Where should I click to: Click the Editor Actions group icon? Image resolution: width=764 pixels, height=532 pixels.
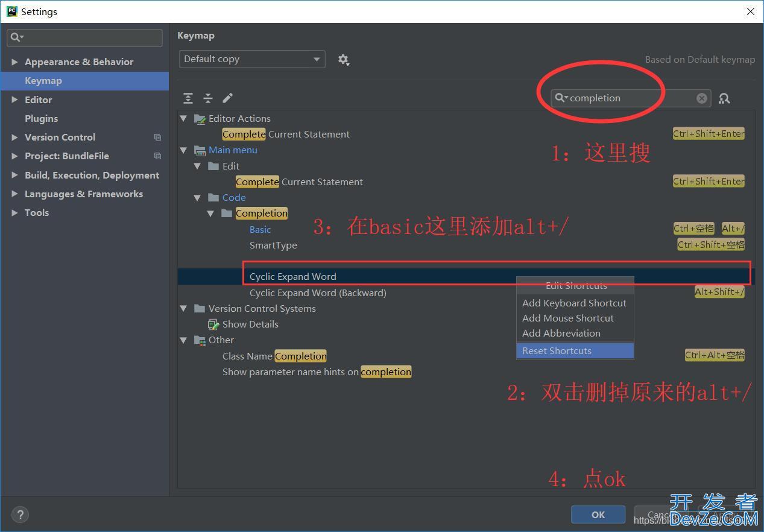pyautogui.click(x=200, y=119)
